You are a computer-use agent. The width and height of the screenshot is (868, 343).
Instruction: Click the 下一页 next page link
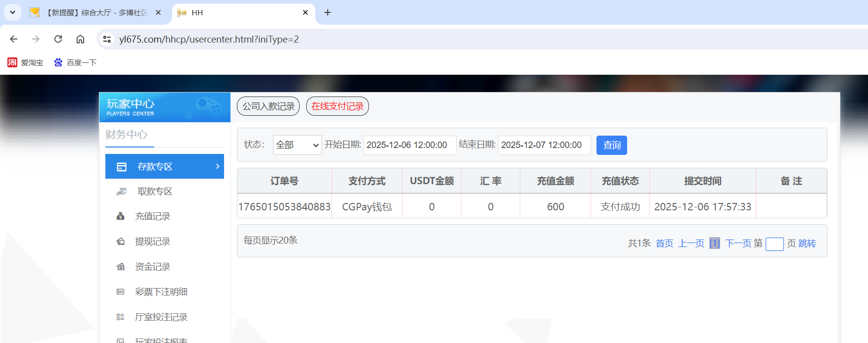738,244
